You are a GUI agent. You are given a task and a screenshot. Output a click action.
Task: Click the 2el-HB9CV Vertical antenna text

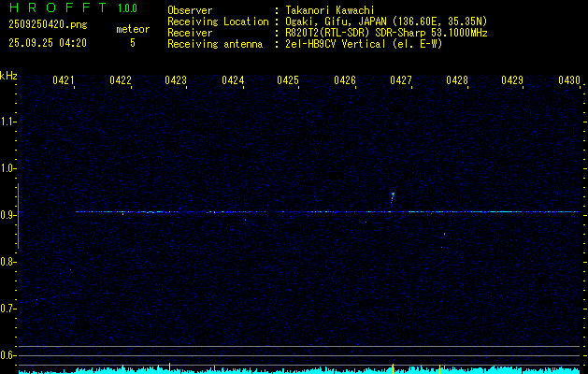pos(364,44)
